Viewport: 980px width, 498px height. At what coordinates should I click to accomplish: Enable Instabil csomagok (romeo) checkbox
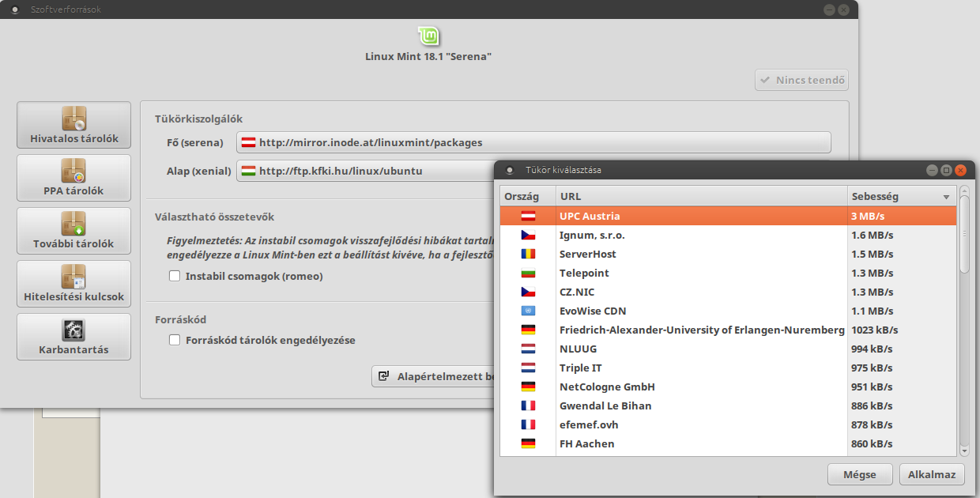coord(175,276)
